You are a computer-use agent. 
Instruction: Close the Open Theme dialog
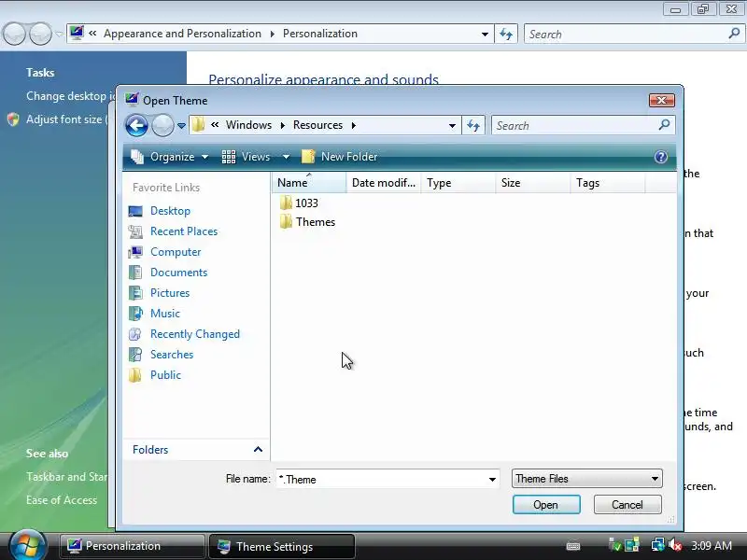(x=662, y=101)
